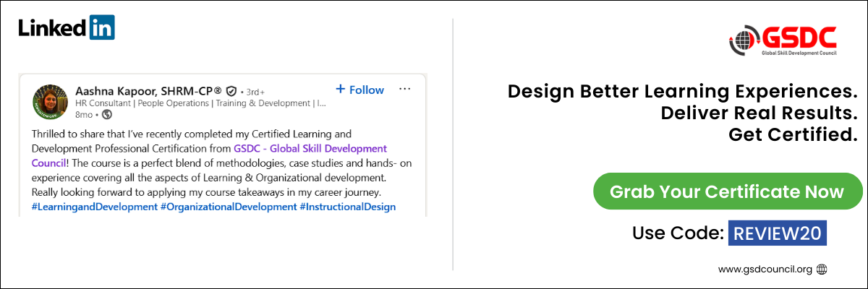Visit the www.gsdcouncil.org website link
868x289 pixels.
point(765,269)
